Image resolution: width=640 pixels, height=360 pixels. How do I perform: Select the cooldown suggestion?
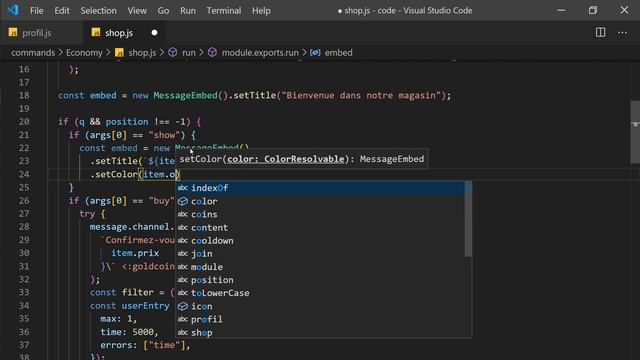[x=320, y=240]
